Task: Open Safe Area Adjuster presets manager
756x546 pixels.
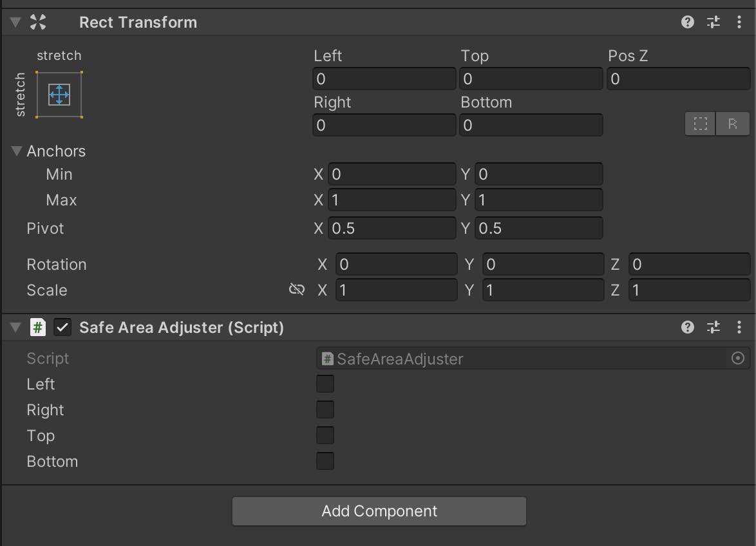Action: (x=713, y=327)
